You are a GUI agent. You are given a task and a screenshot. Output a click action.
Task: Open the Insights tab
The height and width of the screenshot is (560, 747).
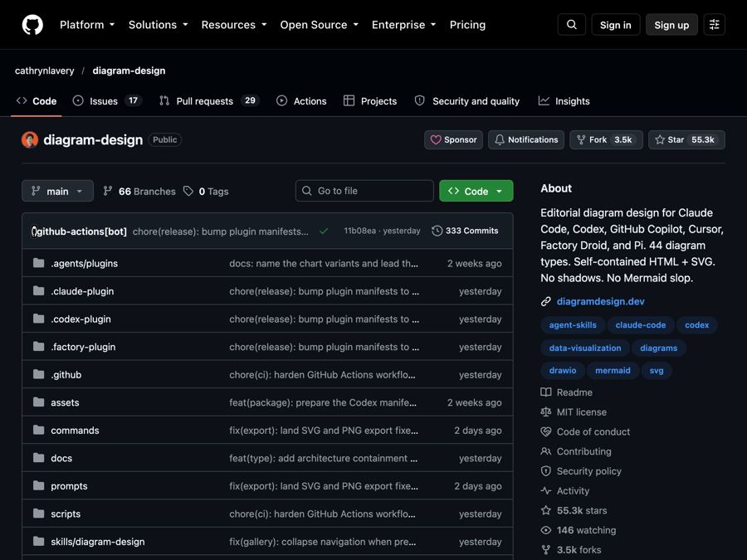564,101
